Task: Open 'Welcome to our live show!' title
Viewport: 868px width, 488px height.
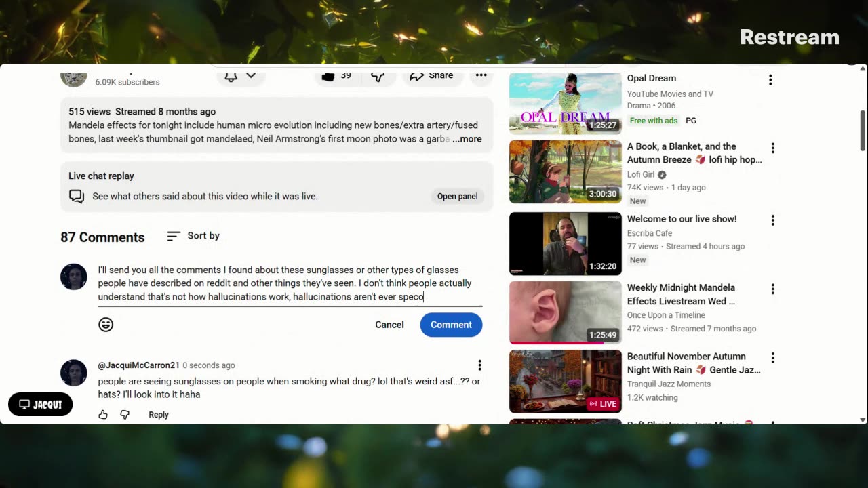Action: 682,219
